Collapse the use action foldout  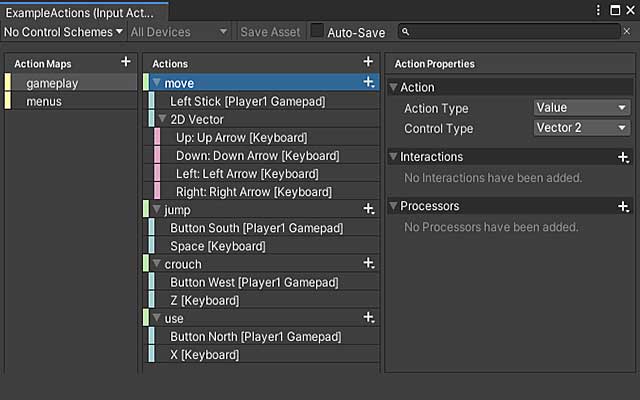[x=156, y=318]
